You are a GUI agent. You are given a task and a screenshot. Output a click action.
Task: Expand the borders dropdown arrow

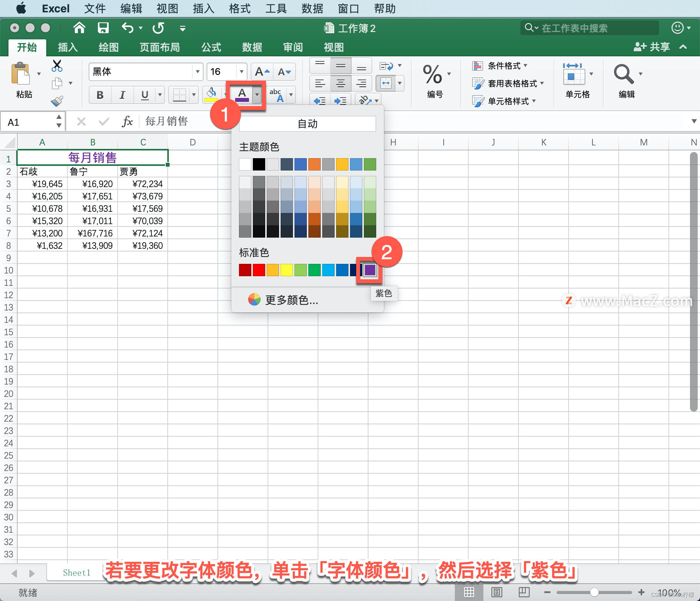pyautogui.click(x=194, y=95)
